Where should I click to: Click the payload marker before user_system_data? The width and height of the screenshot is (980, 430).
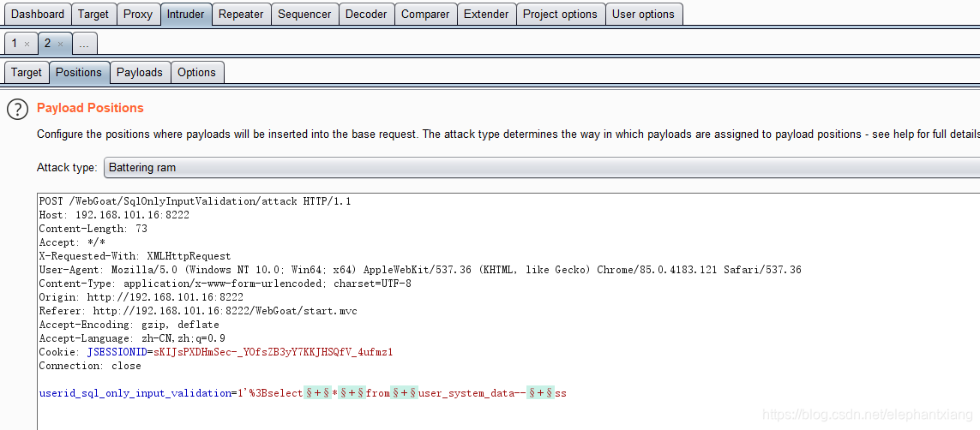click(405, 393)
